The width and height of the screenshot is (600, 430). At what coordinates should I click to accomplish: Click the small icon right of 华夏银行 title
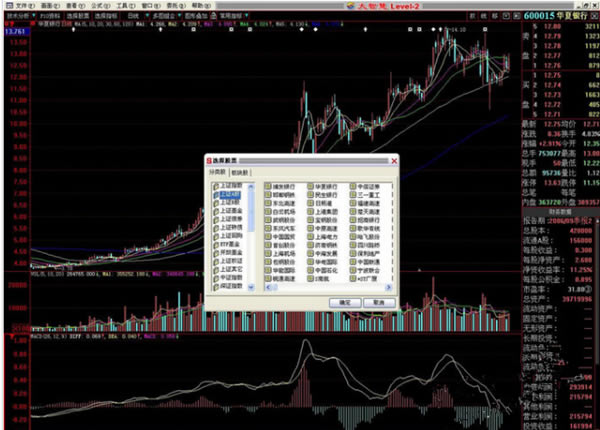[x=595, y=16]
